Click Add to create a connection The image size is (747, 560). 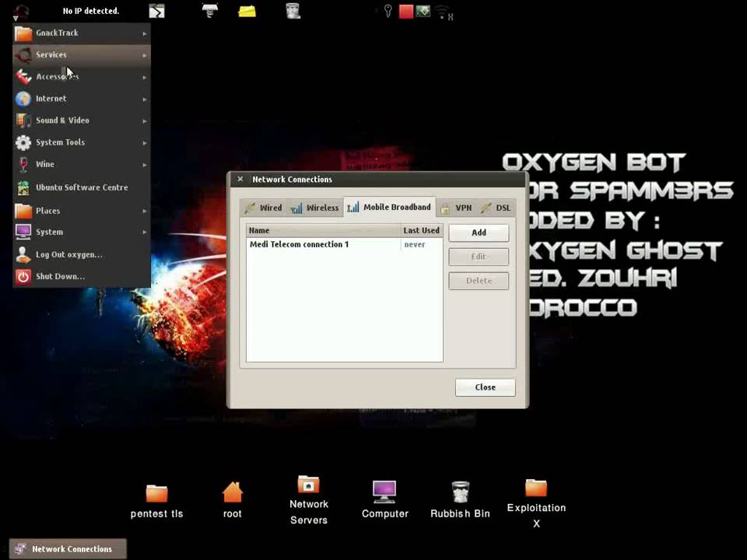pos(479,233)
